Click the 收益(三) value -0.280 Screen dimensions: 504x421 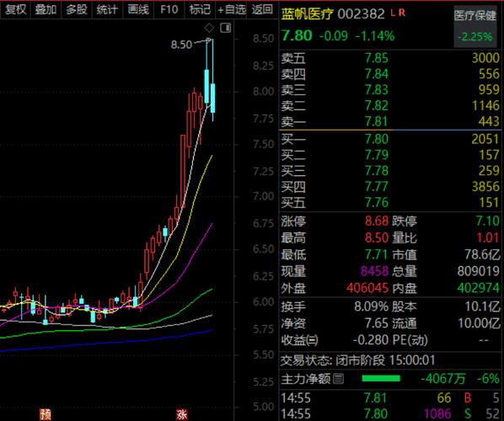pyautogui.click(x=370, y=340)
